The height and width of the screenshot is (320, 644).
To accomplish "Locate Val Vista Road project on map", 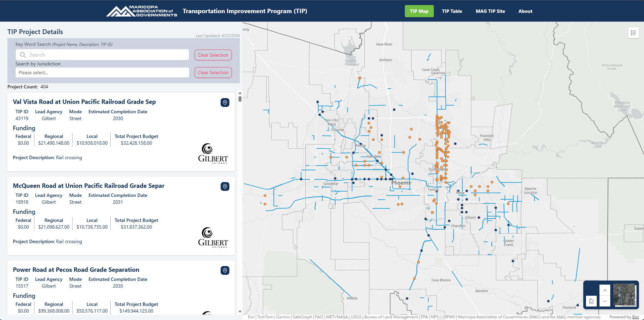I will (x=225, y=103).
